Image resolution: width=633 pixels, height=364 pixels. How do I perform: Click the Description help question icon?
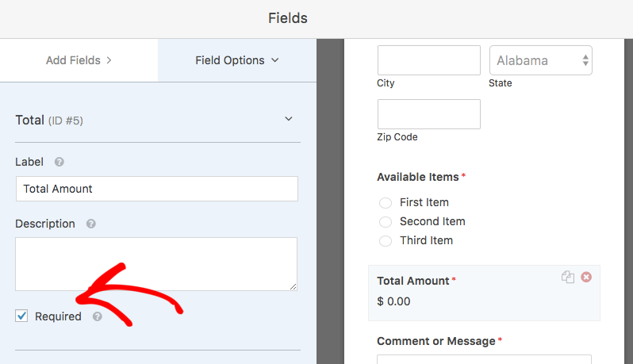pyautogui.click(x=91, y=224)
